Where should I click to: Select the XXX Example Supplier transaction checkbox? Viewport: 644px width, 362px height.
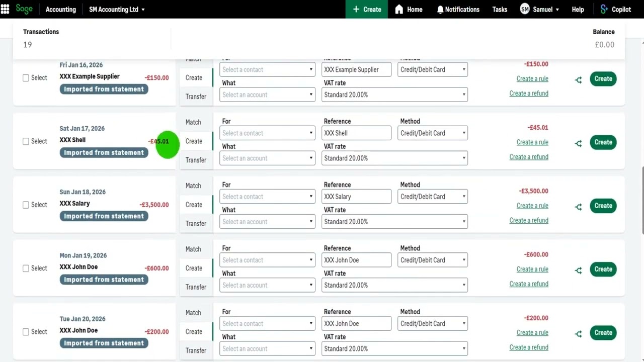[26, 78]
